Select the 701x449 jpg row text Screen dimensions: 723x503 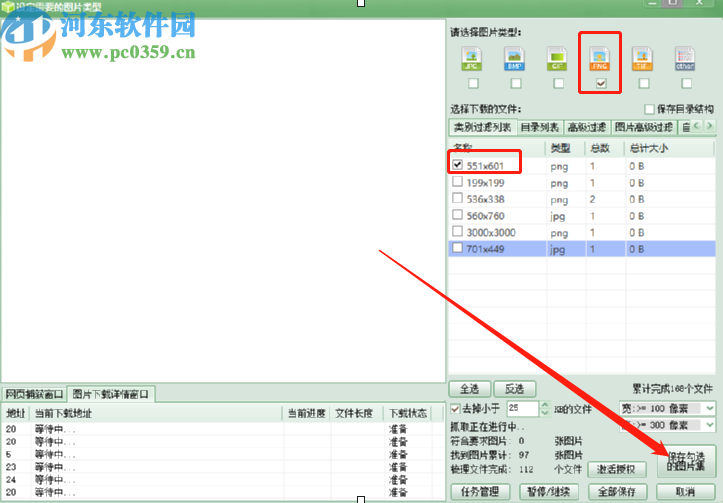click(x=486, y=249)
